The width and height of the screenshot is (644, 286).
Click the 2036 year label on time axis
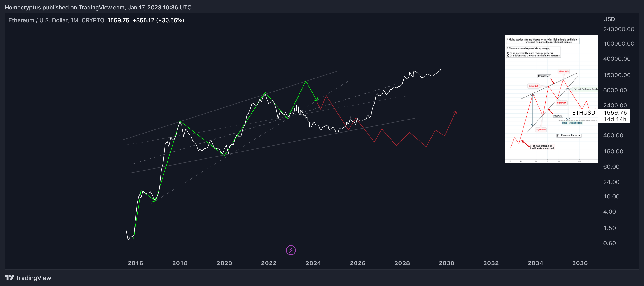580,263
